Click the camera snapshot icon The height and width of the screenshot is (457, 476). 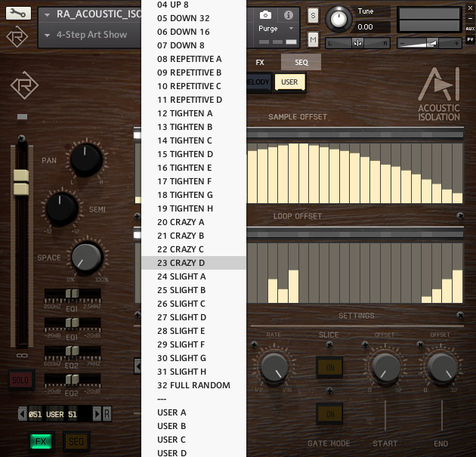(x=265, y=15)
